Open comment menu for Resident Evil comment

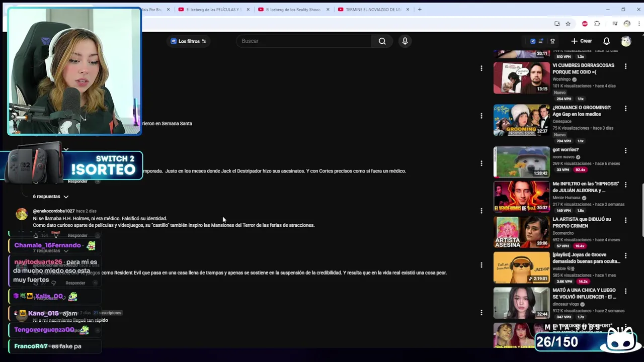(x=481, y=265)
